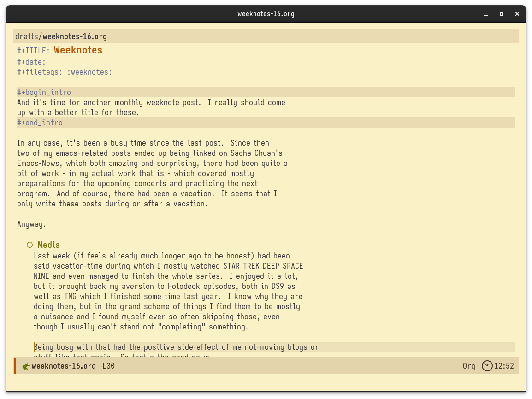Click the orange active-window bar left of mode line
Viewport: 532px width, 399px height.
[x=14, y=366]
